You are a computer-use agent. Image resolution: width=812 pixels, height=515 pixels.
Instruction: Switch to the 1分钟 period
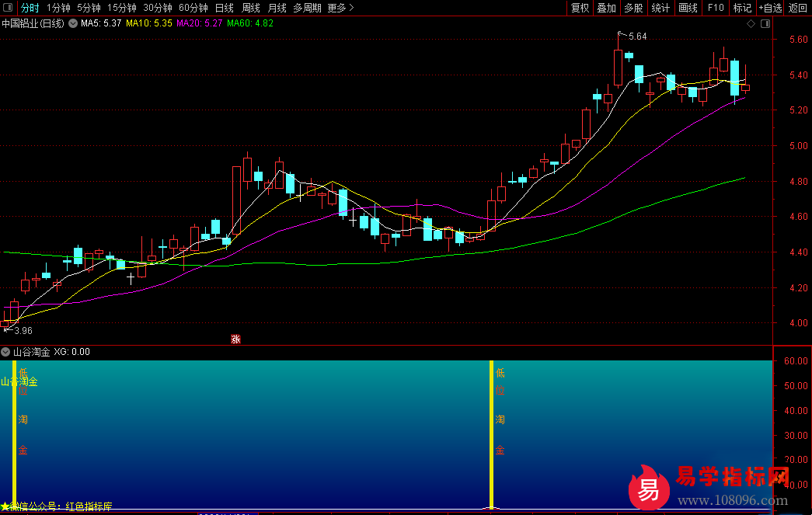pos(58,8)
